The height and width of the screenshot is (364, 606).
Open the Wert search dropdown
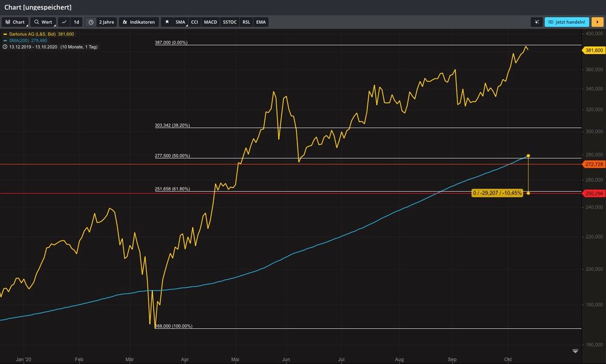43,22
